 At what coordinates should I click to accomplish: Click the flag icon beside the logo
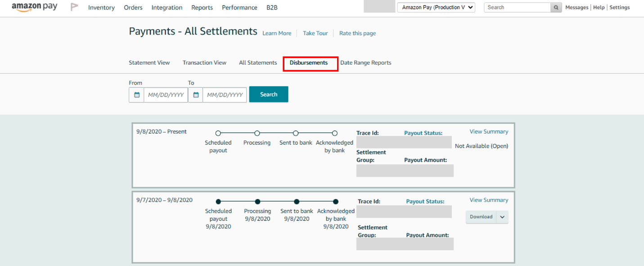coord(75,7)
